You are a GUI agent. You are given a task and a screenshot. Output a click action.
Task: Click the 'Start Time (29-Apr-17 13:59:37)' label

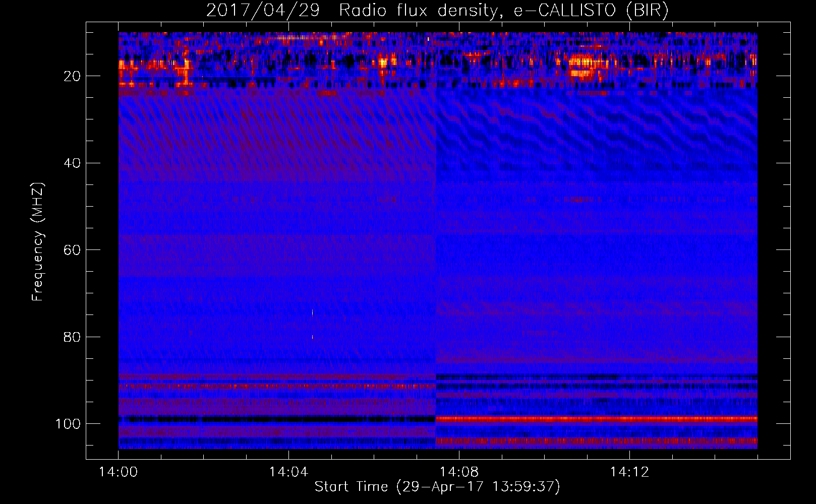click(x=437, y=487)
